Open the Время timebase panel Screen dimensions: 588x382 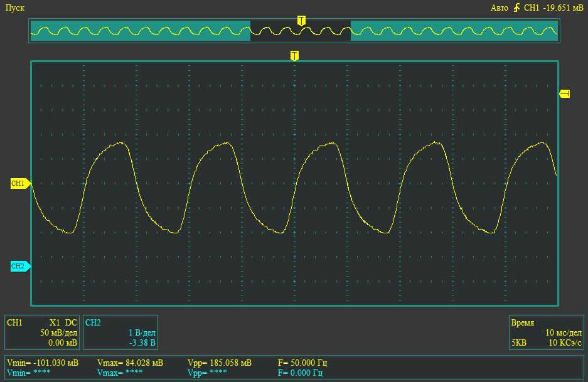tap(547, 332)
